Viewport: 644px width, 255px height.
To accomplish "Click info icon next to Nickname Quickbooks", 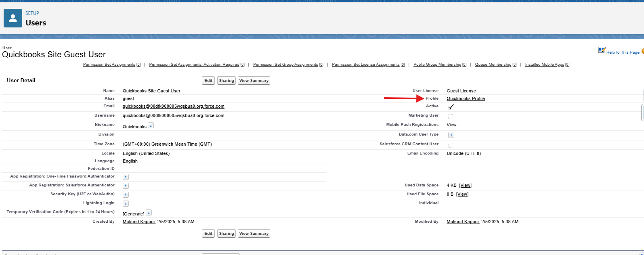I will (x=151, y=125).
